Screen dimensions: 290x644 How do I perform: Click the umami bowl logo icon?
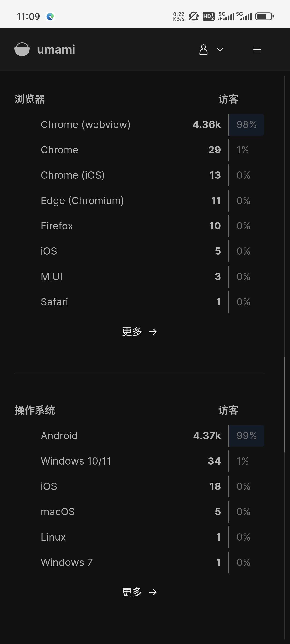(x=22, y=49)
